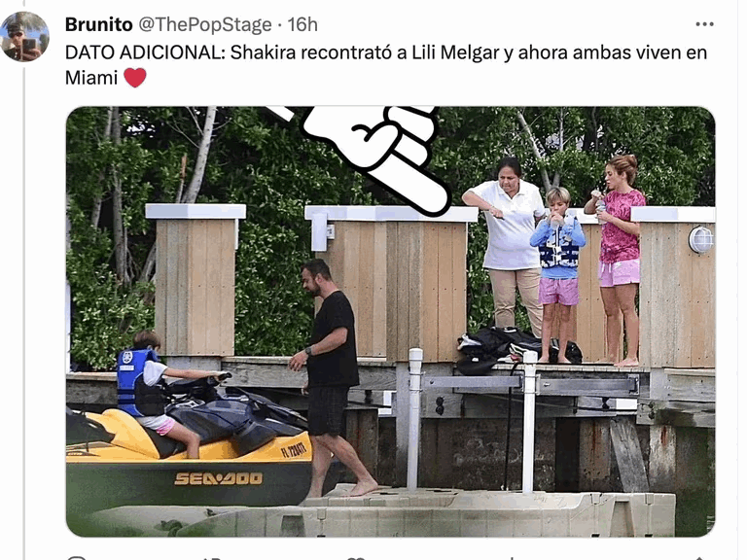Click the reply bubble icon below photo

pos(77,558)
